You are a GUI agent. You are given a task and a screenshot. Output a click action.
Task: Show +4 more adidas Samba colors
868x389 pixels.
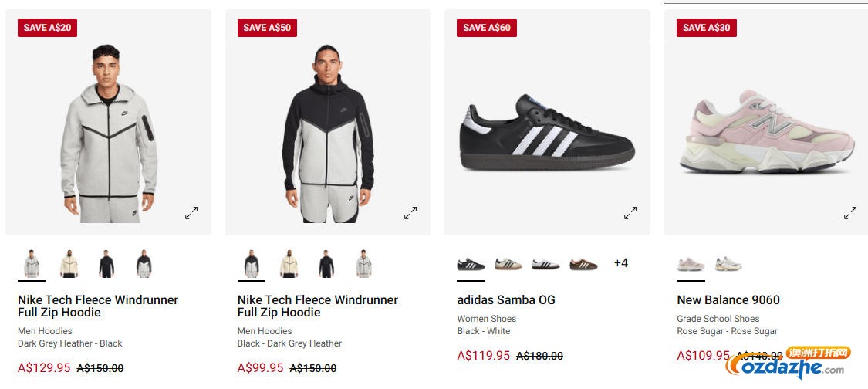click(x=621, y=263)
